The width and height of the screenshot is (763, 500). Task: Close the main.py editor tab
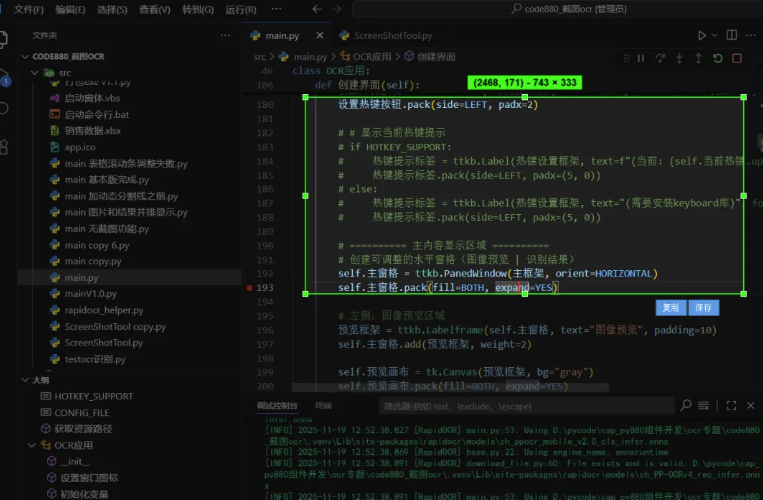320,35
